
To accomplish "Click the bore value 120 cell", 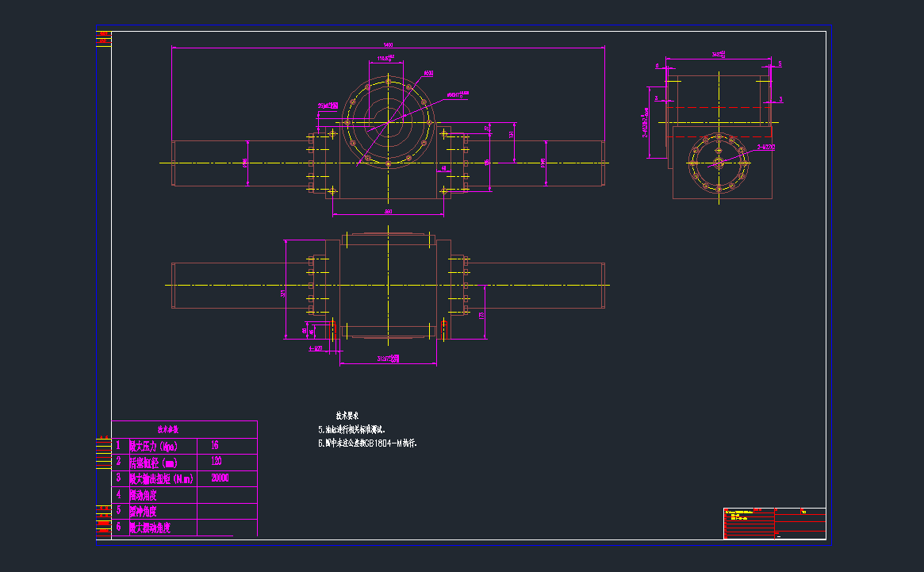I will [x=216, y=462].
